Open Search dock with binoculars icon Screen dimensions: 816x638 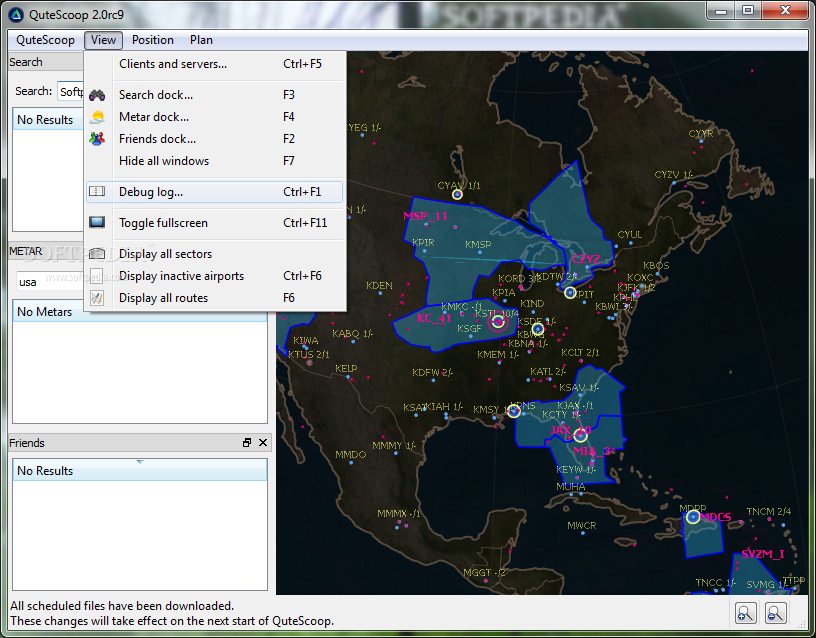click(214, 95)
